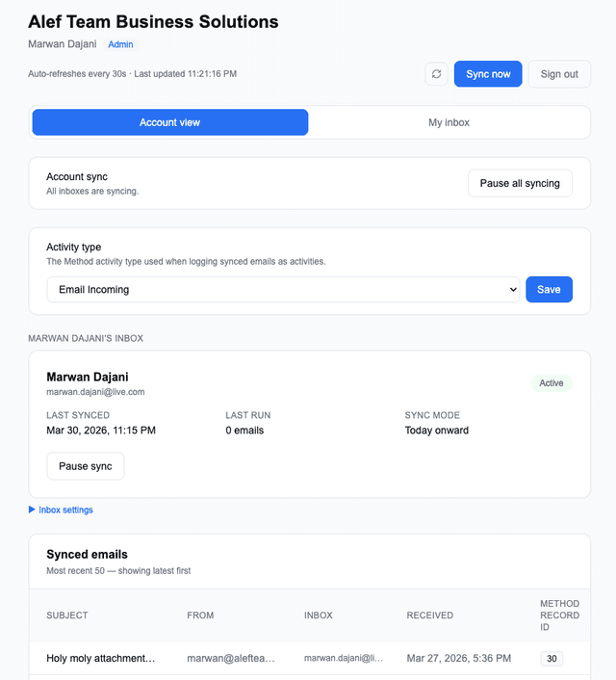616x680 pixels.
Task: Click the Inbox settings disclosure triangle
Action: click(x=32, y=510)
